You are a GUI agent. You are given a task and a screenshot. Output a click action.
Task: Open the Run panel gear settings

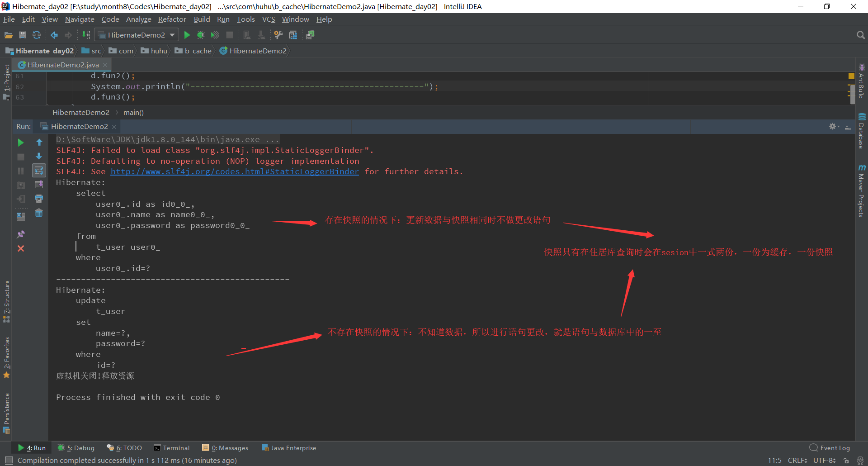click(x=834, y=126)
